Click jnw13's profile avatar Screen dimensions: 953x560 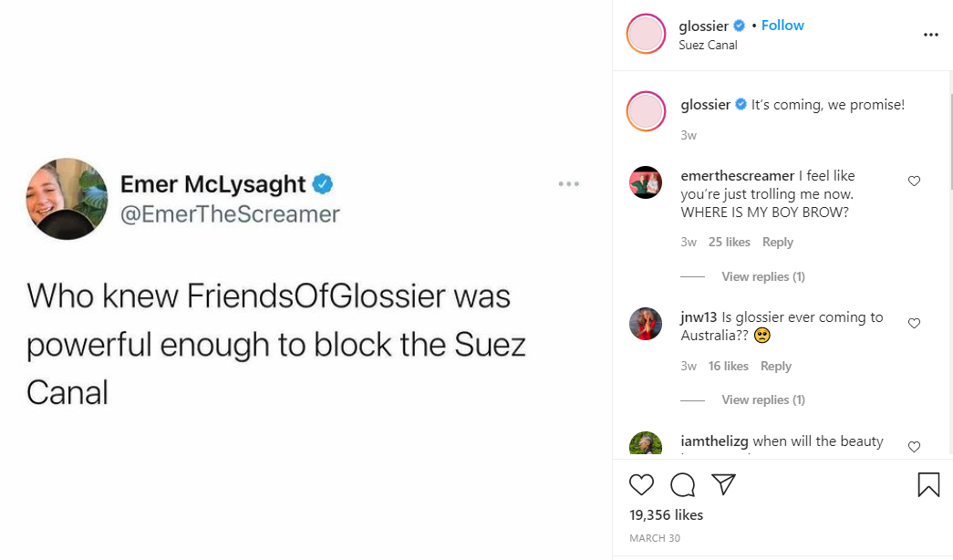[x=646, y=324]
